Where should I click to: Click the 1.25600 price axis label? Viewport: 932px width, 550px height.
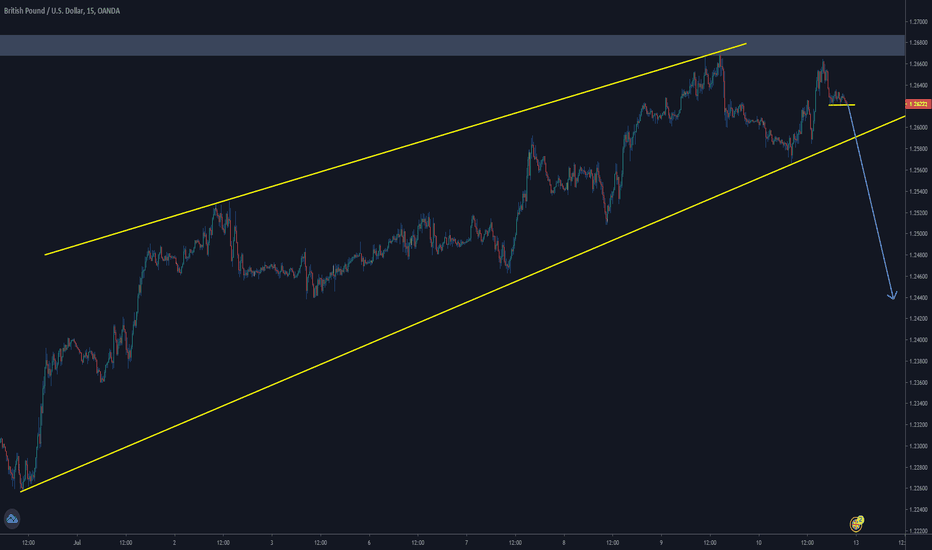[x=918, y=170]
